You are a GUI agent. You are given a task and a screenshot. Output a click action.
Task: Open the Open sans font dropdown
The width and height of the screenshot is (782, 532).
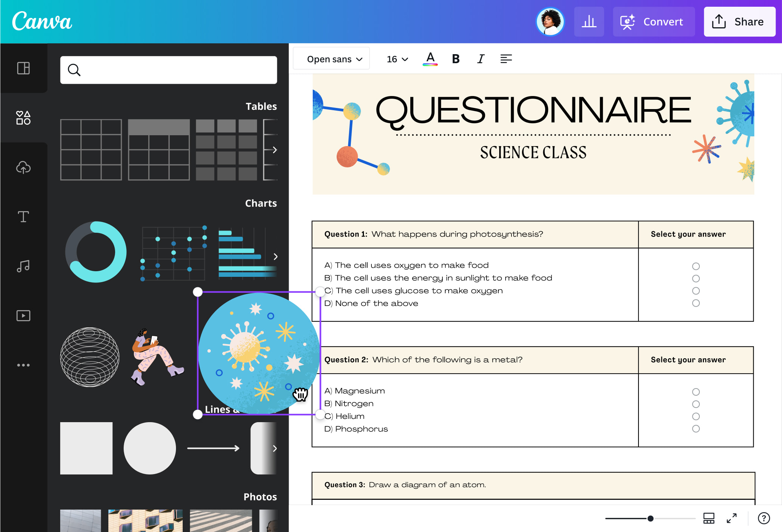click(331, 59)
